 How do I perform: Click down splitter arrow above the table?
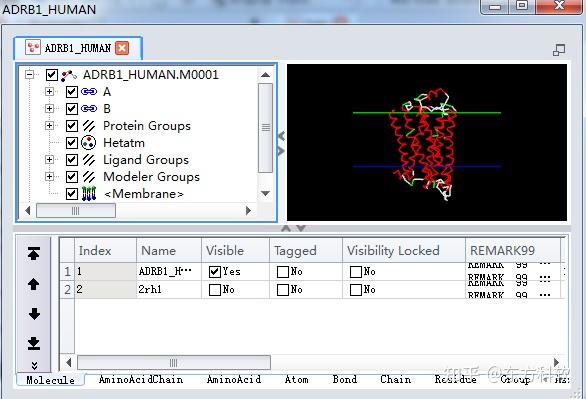click(x=301, y=228)
